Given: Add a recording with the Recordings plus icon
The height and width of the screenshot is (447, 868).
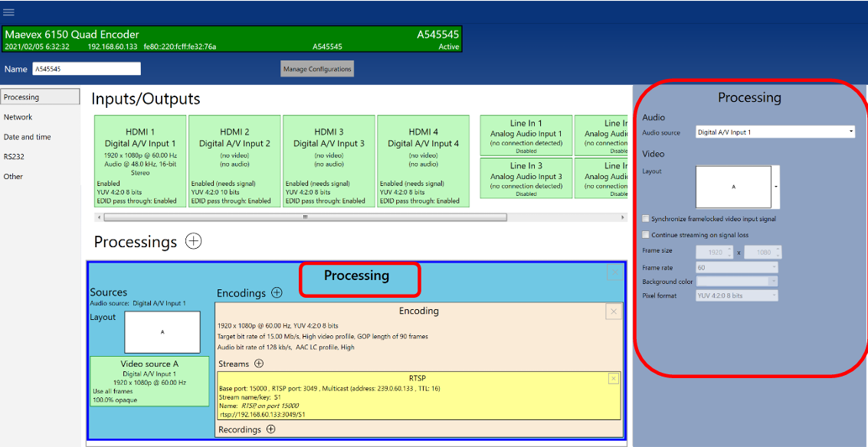Looking at the screenshot, I should point(270,429).
